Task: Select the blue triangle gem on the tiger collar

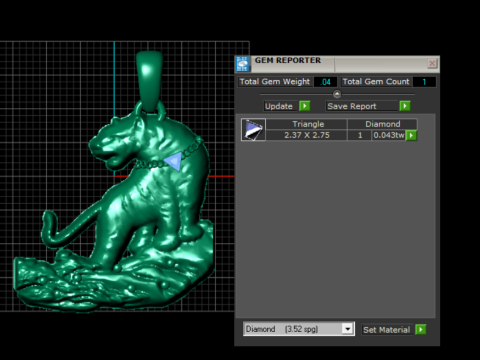Action: [x=174, y=161]
